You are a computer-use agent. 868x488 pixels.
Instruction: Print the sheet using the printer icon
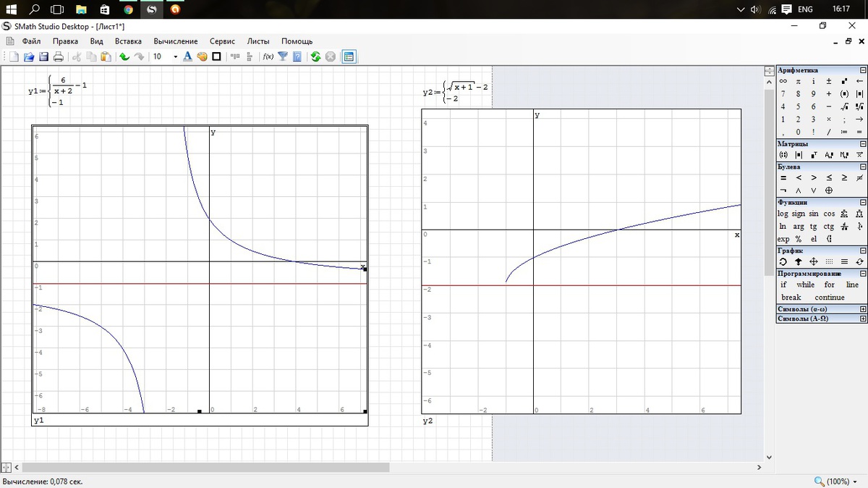click(x=59, y=56)
